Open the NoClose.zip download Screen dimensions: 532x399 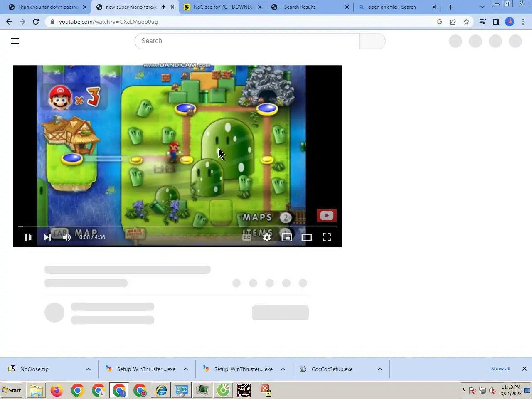pos(34,369)
